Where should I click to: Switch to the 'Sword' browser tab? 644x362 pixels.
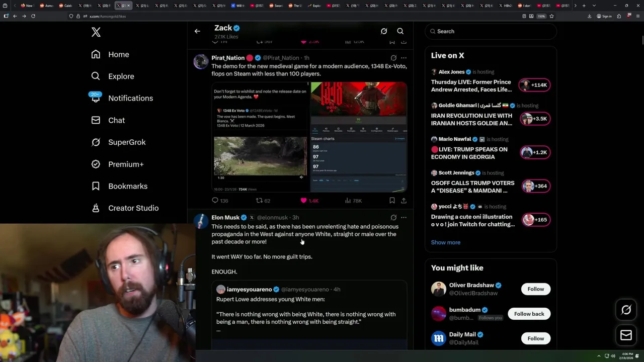276,6
